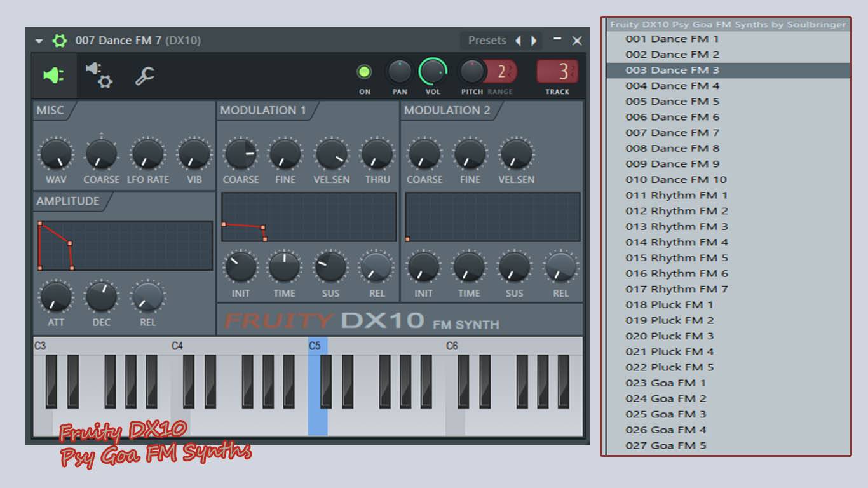The image size is (868, 488).
Task: Select preset 003 Dance FM 3
Action: 728,70
